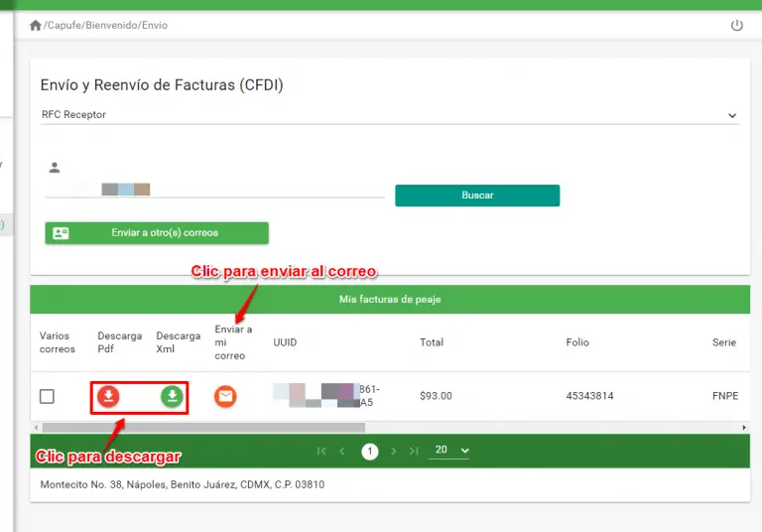Jump to last page of results
Image resolution: width=762 pixels, height=532 pixels.
[414, 451]
